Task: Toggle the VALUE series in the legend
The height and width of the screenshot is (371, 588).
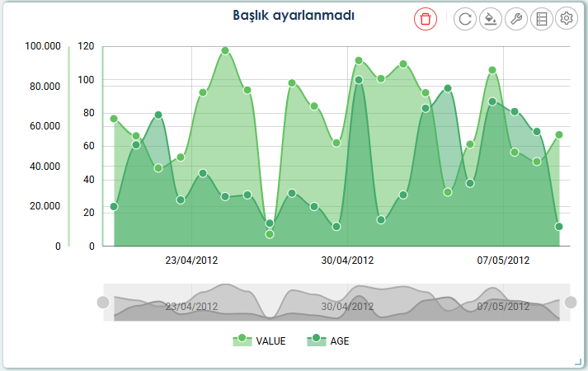Action: tap(259, 340)
